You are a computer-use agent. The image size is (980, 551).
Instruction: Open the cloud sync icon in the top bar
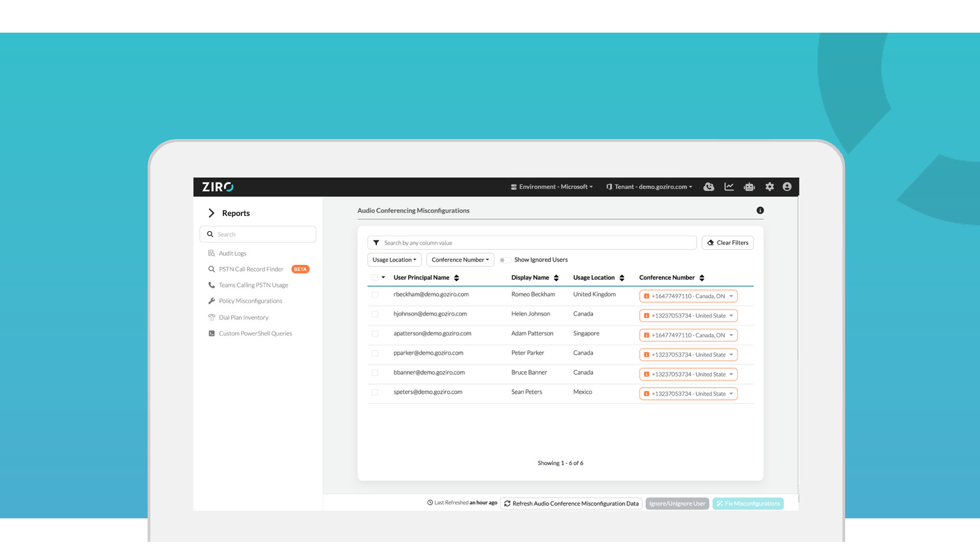click(708, 187)
